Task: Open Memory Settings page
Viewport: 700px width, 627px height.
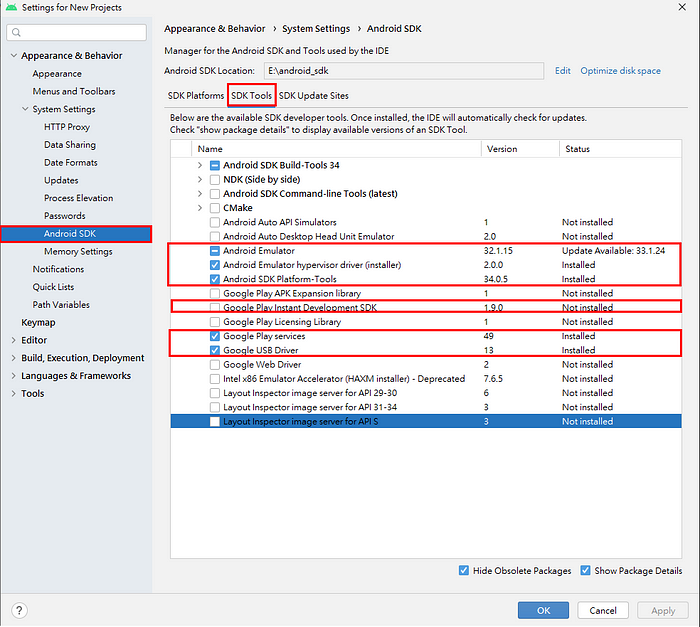Action: click(78, 251)
